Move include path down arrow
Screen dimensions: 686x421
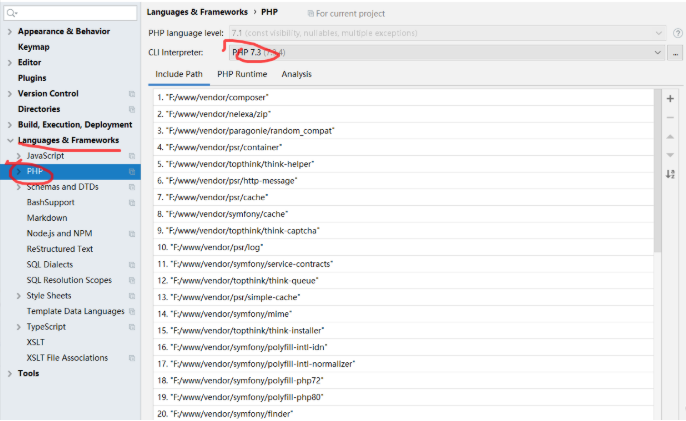(670, 155)
